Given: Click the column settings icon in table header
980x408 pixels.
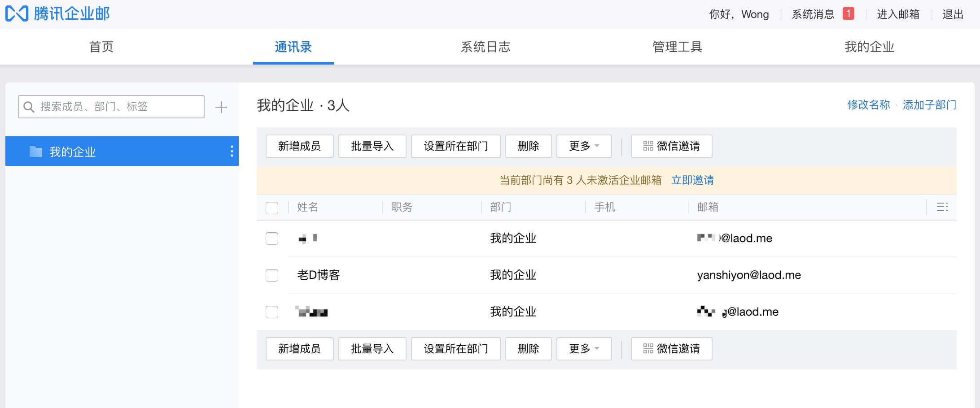Looking at the screenshot, I should (942, 207).
